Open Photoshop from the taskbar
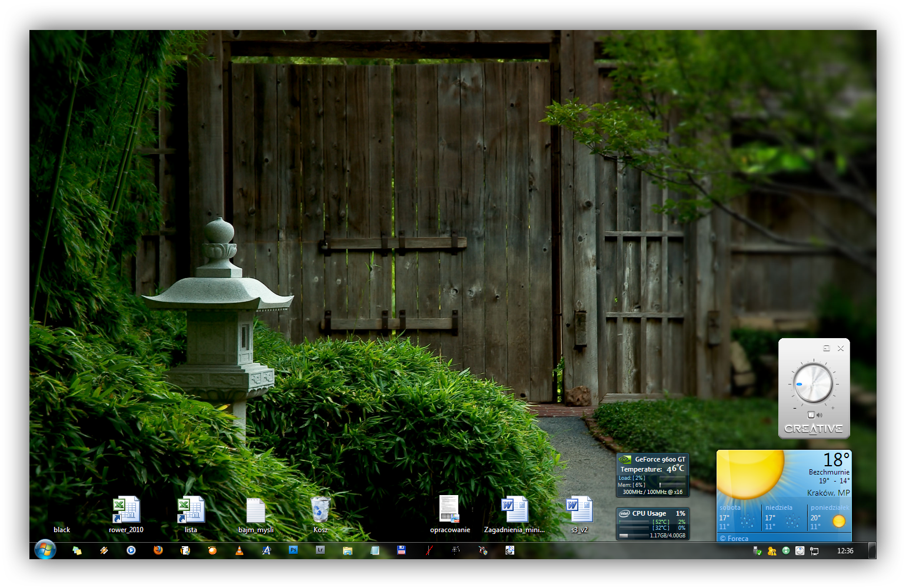This screenshot has height=588, width=906. point(293,550)
